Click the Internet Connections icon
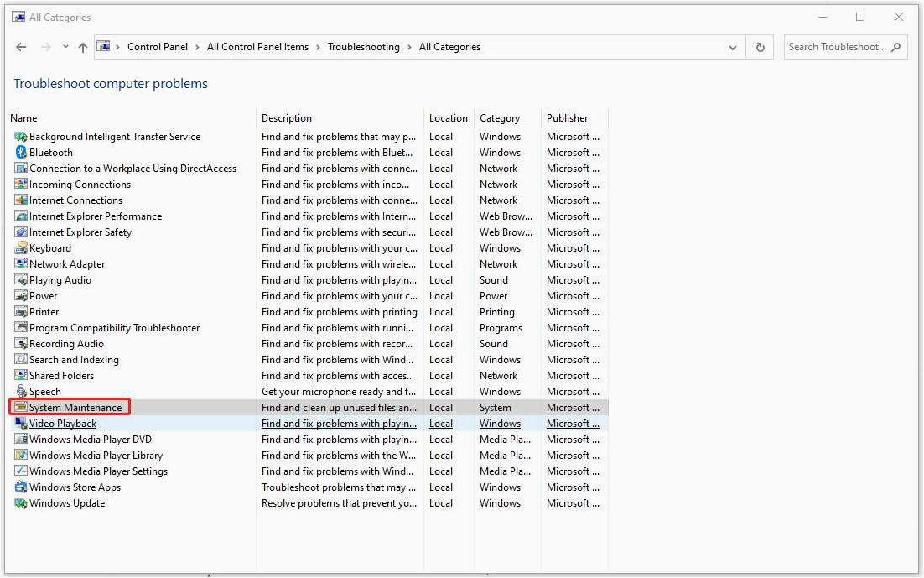This screenshot has width=924, height=578. [21, 200]
